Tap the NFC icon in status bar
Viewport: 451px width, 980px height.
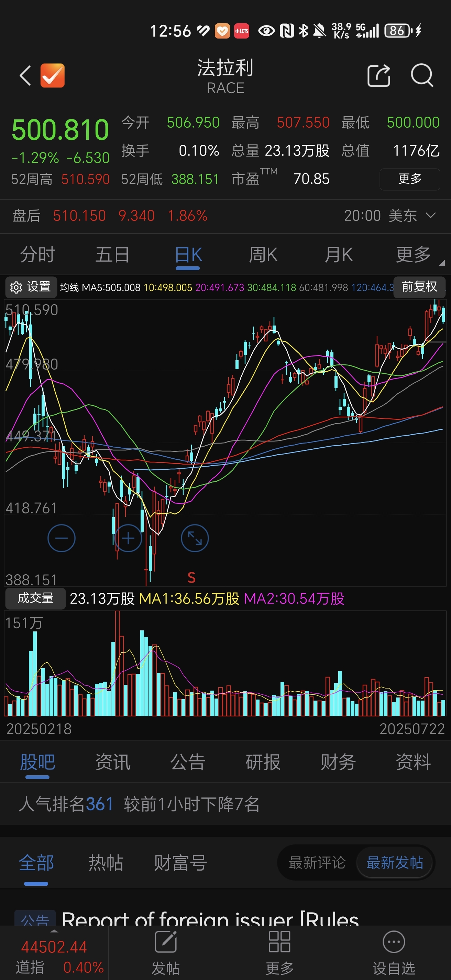287,31
